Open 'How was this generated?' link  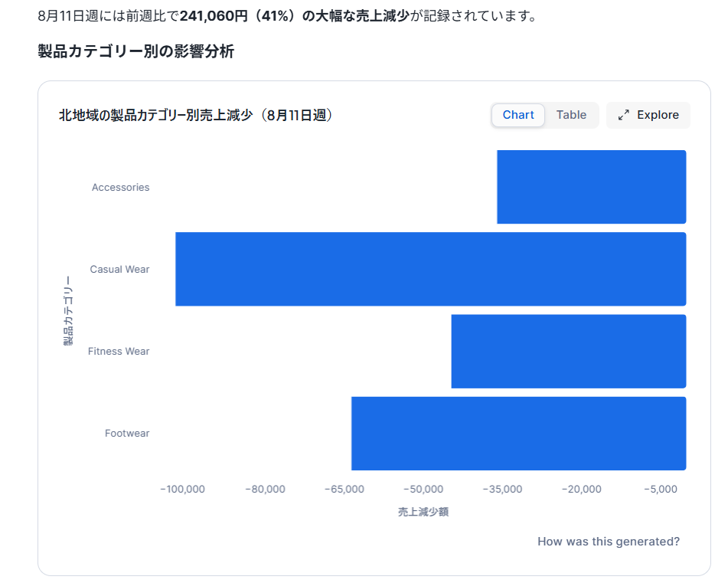(x=609, y=542)
